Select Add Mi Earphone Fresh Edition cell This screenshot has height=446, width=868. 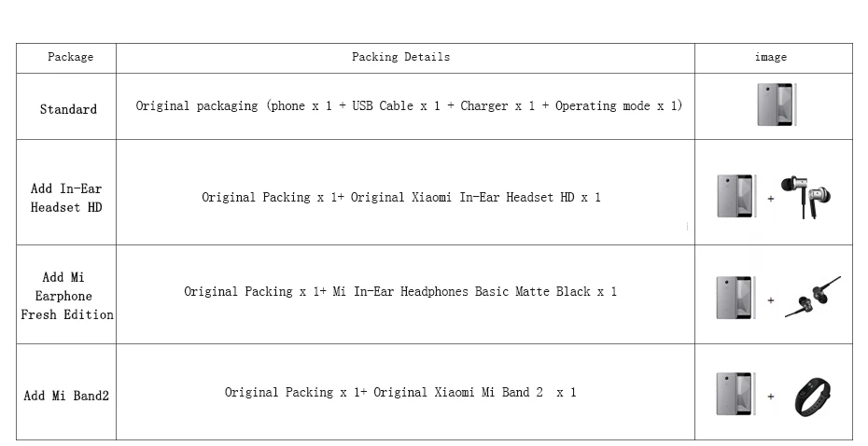[x=66, y=296]
